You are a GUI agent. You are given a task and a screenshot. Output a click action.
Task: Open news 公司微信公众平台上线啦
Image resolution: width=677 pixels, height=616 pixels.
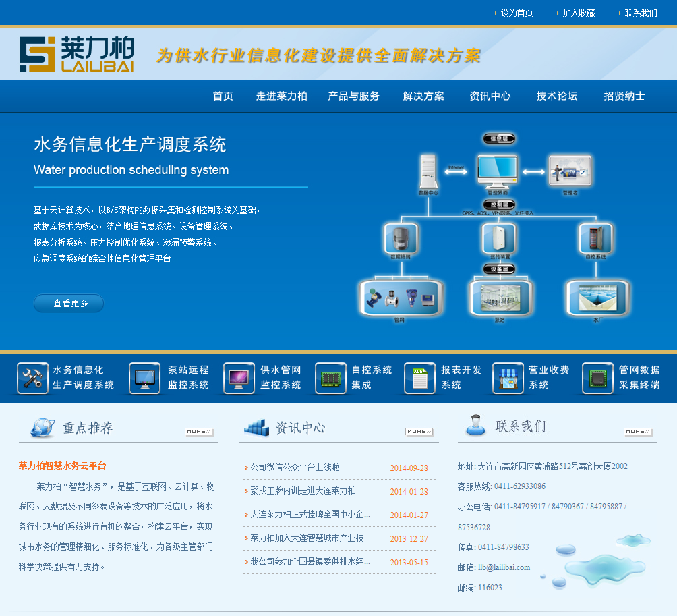[295, 467]
